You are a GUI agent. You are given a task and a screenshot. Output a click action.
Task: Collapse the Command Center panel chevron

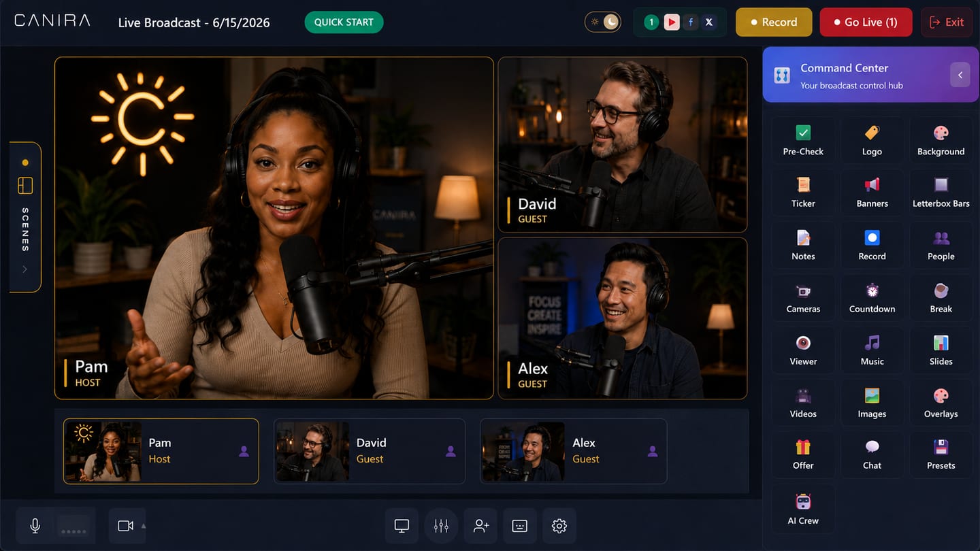pyautogui.click(x=960, y=75)
